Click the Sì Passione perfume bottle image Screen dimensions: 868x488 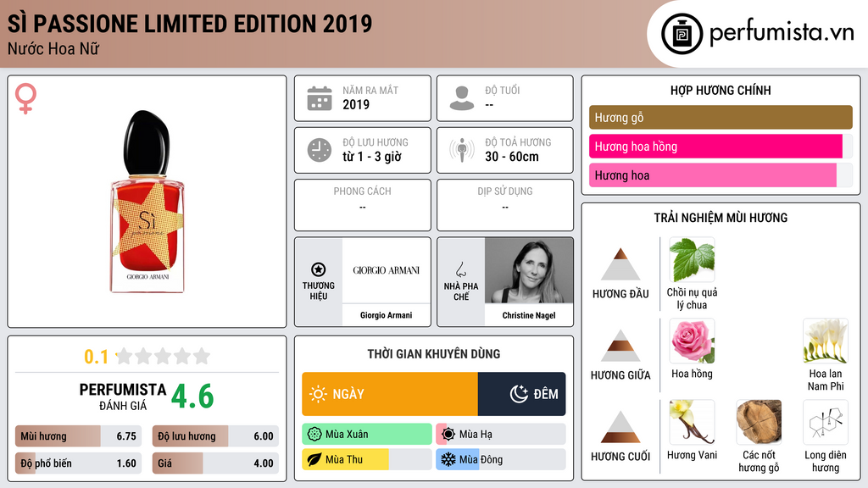click(x=147, y=203)
